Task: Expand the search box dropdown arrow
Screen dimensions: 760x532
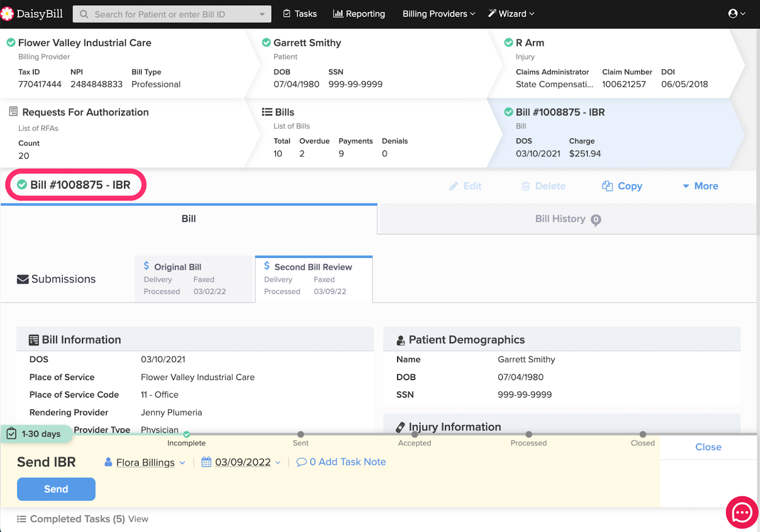Action: (x=262, y=14)
